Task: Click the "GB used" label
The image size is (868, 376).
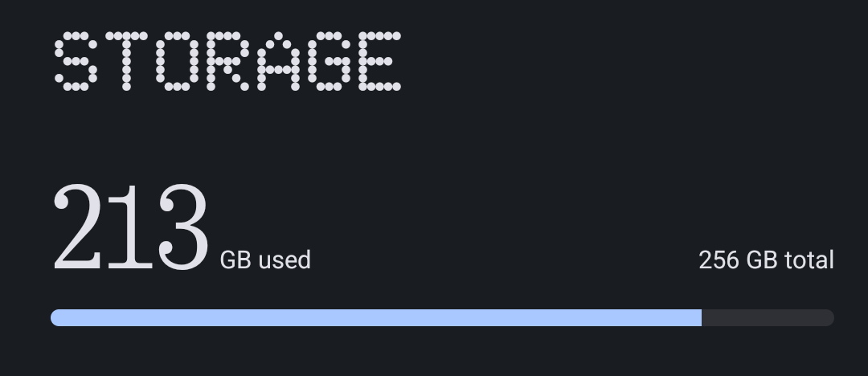Action: [x=265, y=260]
